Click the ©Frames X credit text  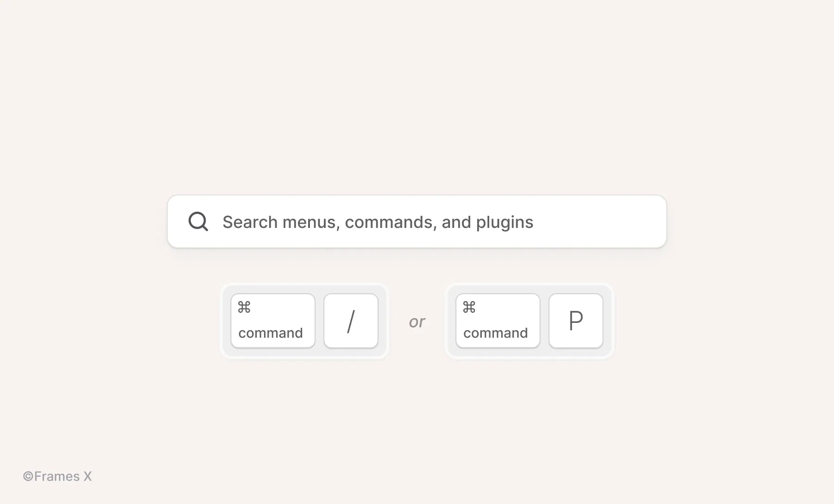point(57,476)
